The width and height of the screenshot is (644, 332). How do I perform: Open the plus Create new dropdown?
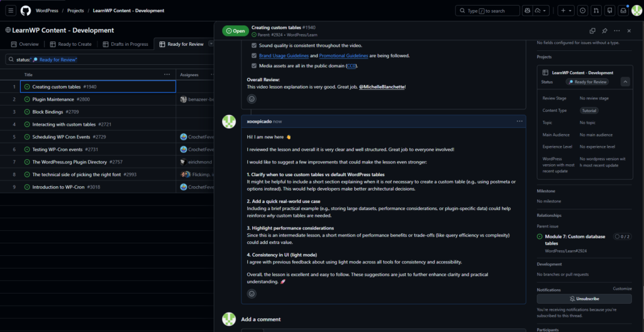click(567, 11)
